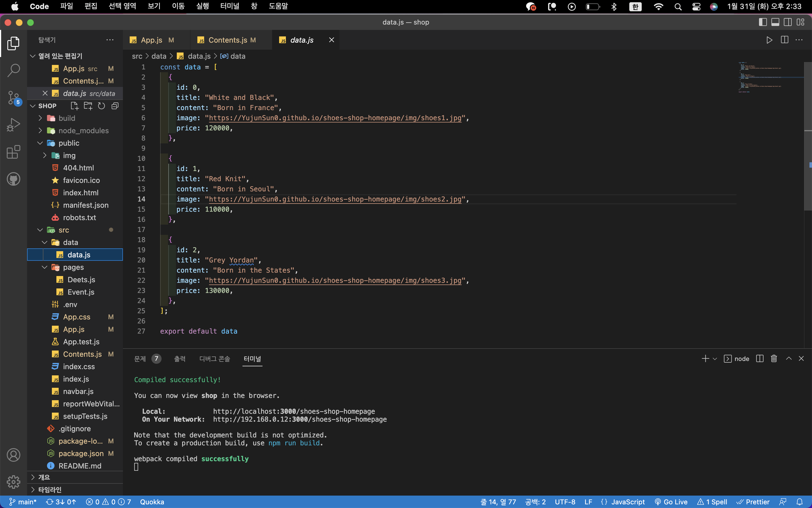812x508 pixels.
Task: Toggle primary side bar visibility
Action: click(763, 22)
